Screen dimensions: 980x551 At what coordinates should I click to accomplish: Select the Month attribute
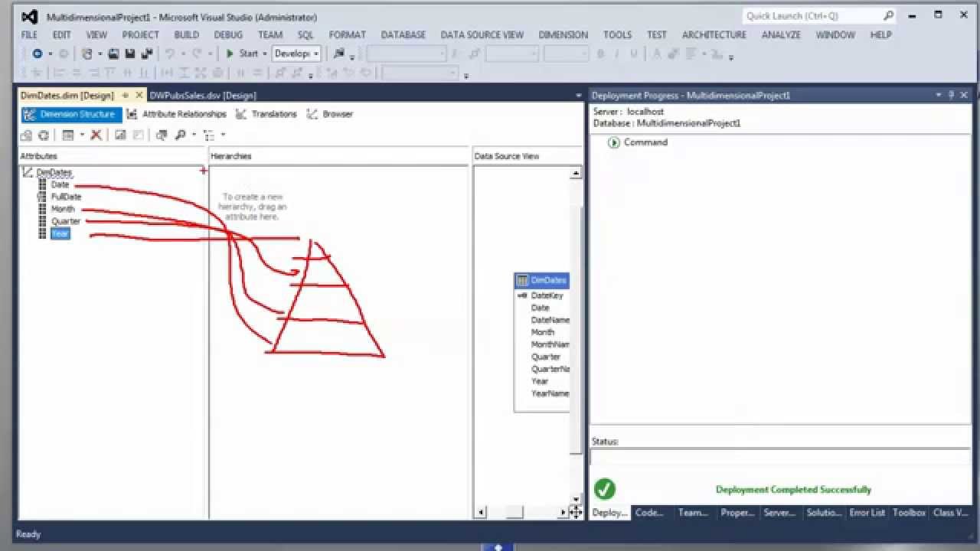point(63,209)
